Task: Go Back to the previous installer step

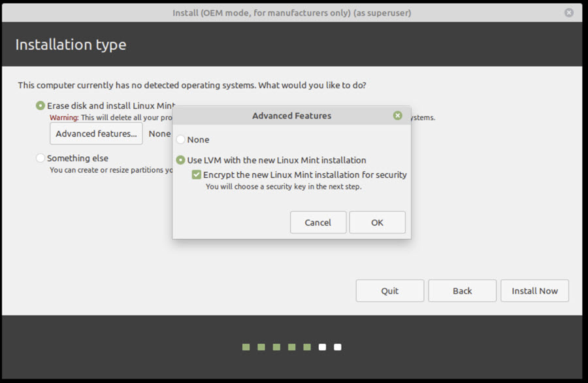Action: pyautogui.click(x=462, y=290)
